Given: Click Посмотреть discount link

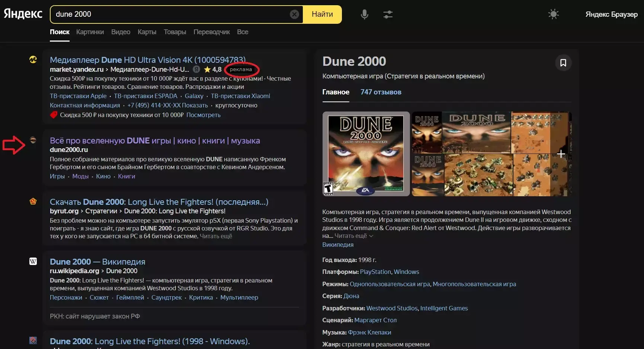Looking at the screenshot, I should 204,115.
